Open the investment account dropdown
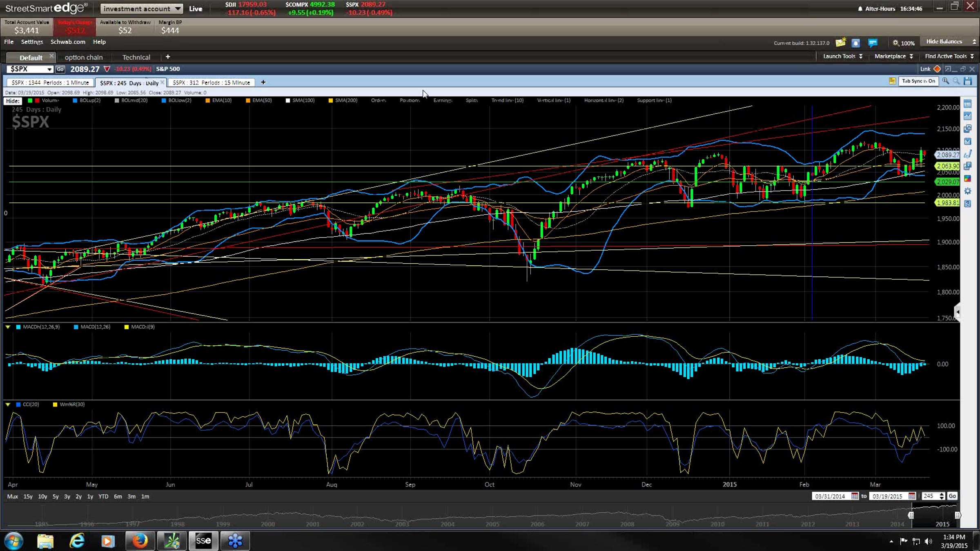The height and width of the screenshot is (551, 980). coord(141,9)
